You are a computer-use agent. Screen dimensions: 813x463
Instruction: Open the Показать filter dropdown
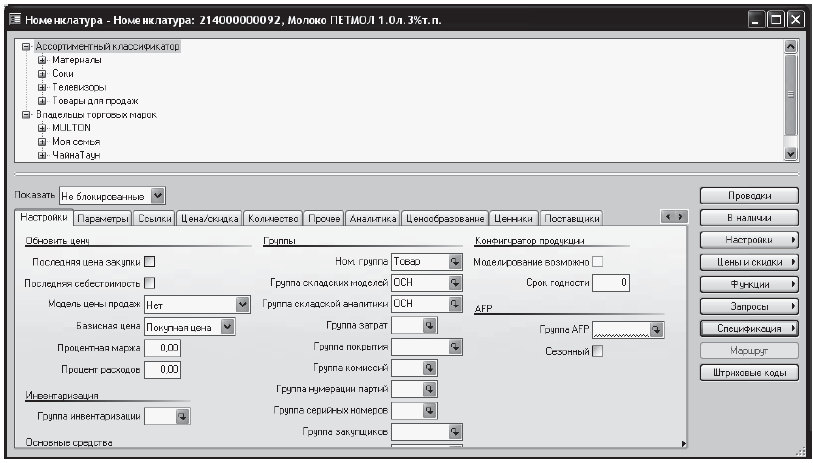(x=158, y=196)
